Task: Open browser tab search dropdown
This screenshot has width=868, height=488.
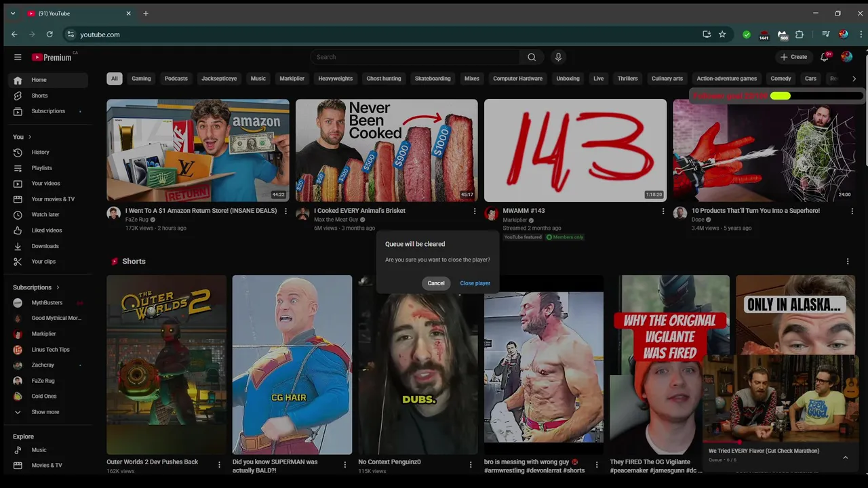Action: (12, 14)
